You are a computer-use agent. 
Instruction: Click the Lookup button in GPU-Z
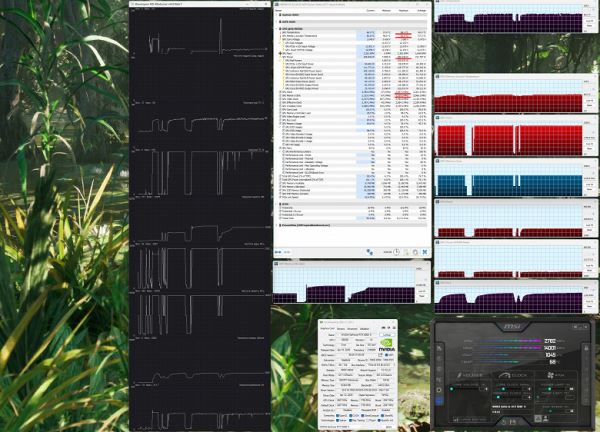tap(387, 335)
